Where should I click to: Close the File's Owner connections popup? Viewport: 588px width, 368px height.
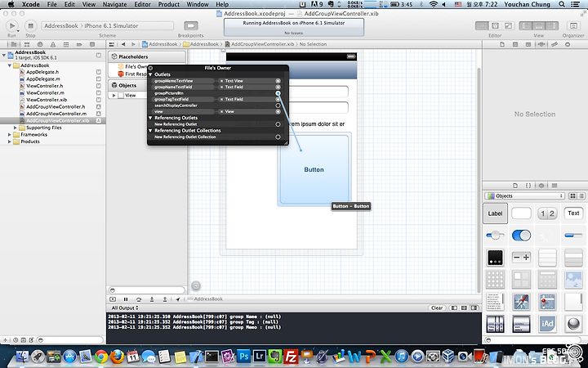coord(150,68)
